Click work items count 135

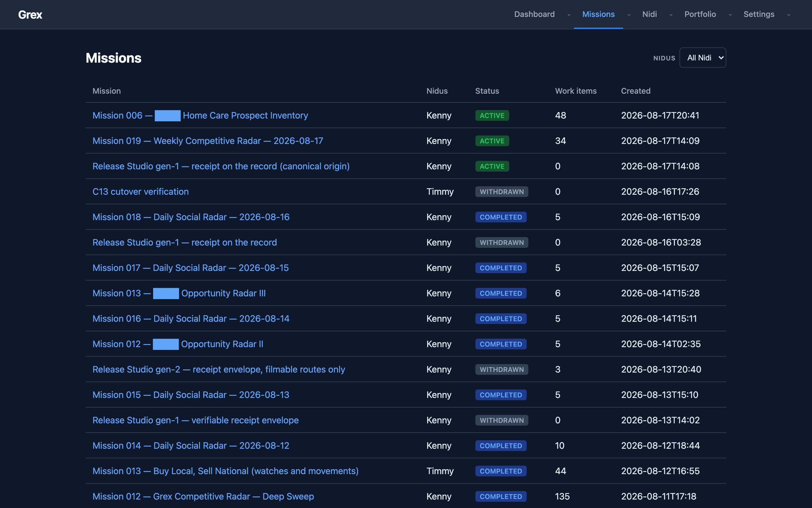click(562, 496)
